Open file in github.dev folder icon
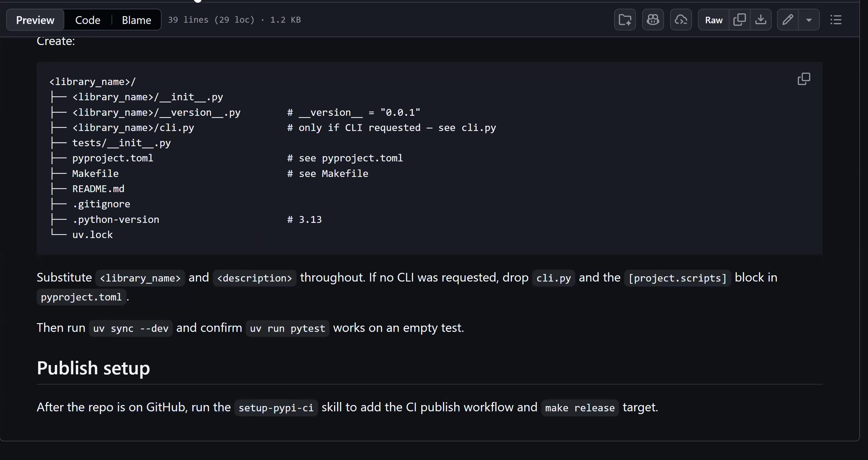Screen dimensions: 868x460 (x=625, y=20)
